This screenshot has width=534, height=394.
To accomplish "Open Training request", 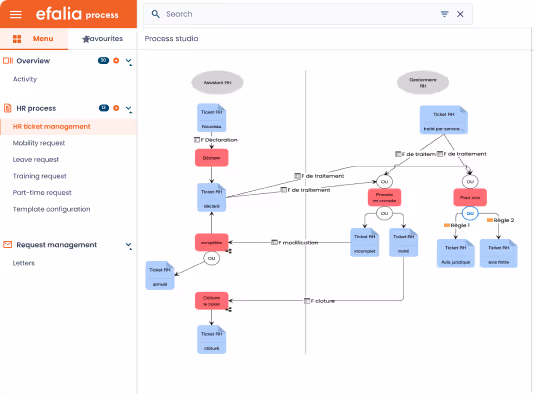I will (40, 176).
